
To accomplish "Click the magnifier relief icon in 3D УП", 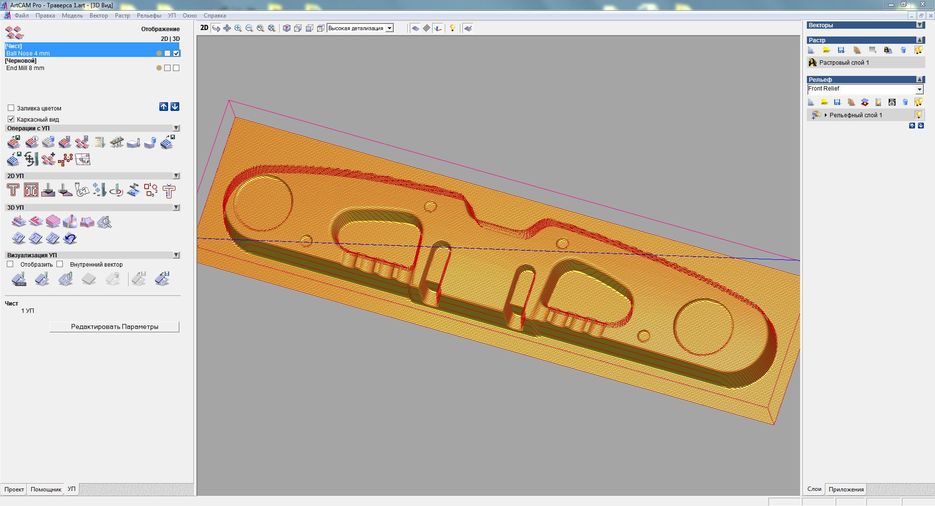I will tap(104, 222).
